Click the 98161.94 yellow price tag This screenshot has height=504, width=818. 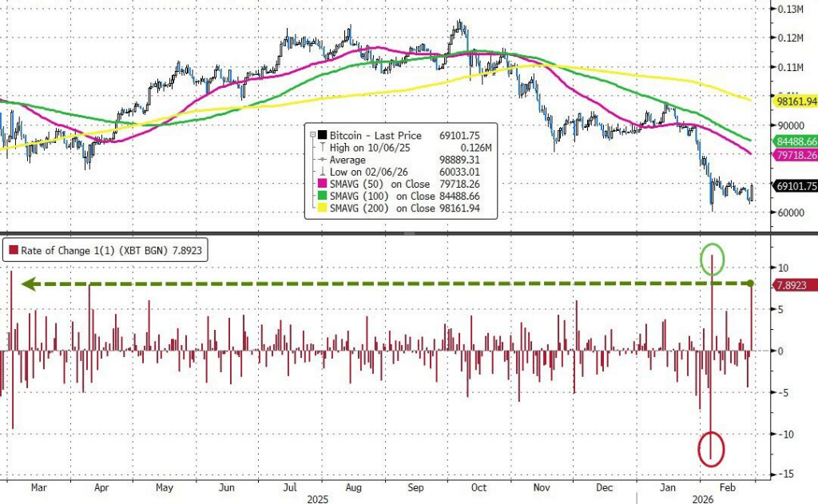[x=795, y=101]
